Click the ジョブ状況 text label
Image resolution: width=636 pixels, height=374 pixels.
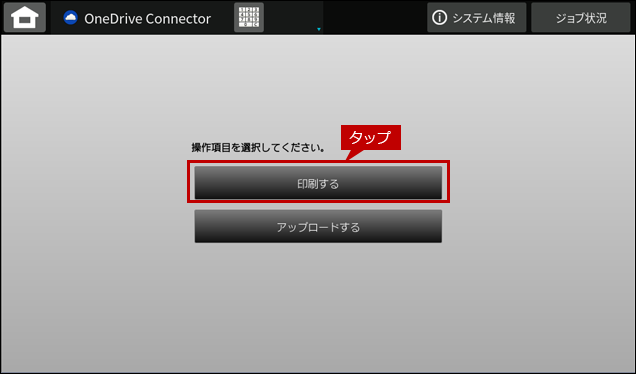[x=581, y=18]
